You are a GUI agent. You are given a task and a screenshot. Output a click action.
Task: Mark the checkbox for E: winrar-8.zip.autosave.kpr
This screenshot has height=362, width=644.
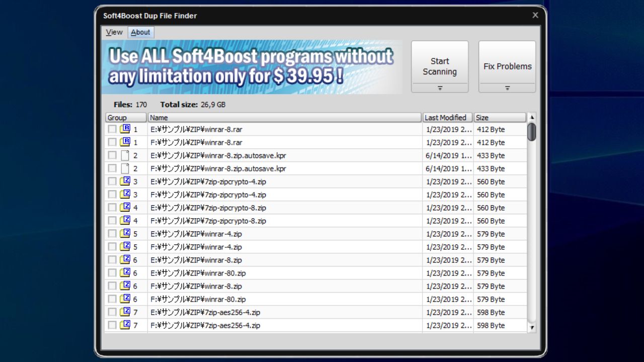pos(112,155)
